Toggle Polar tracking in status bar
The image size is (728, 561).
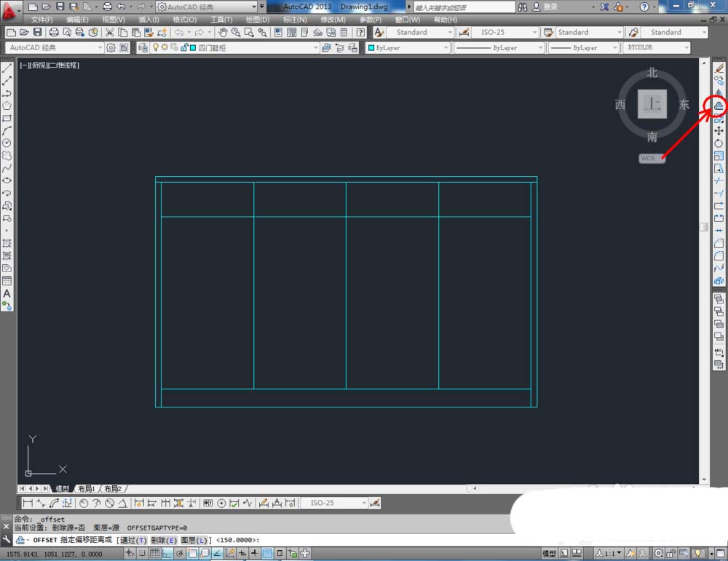click(x=180, y=553)
